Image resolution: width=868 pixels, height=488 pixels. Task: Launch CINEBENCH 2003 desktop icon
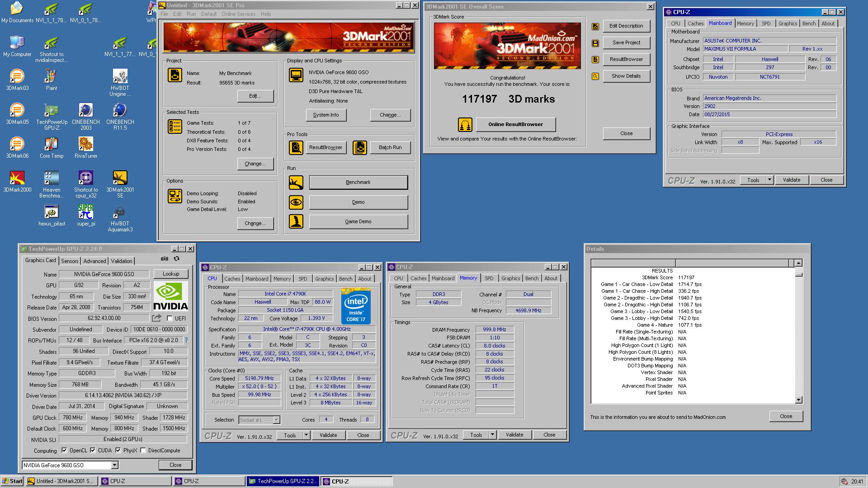[x=86, y=117]
